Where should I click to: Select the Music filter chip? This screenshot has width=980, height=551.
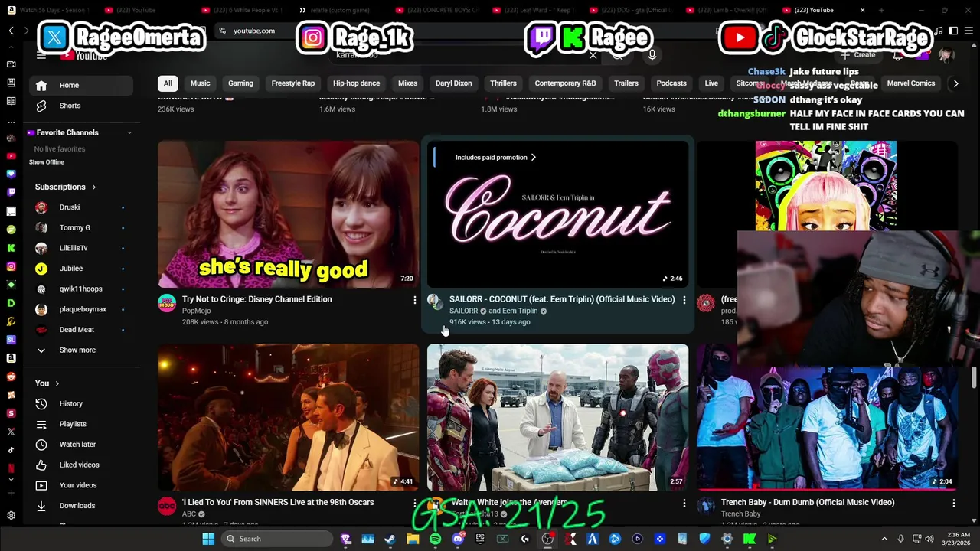[200, 83]
